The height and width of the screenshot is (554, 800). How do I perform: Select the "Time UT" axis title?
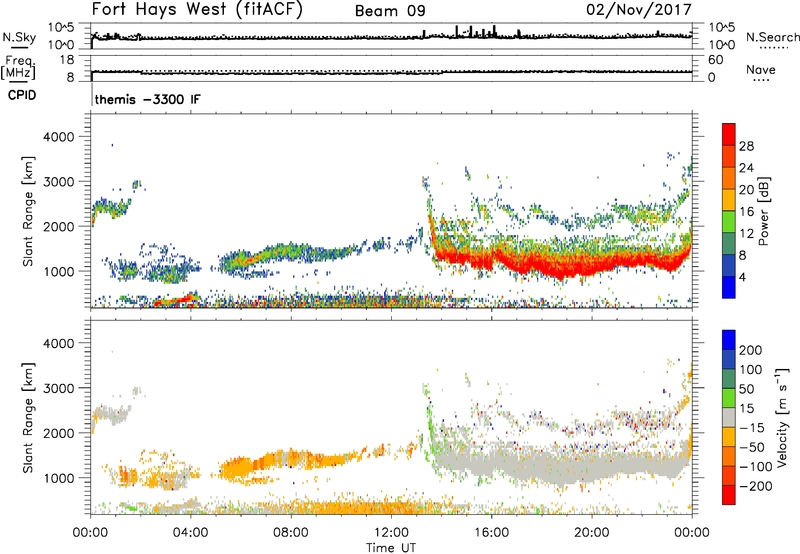pyautogui.click(x=391, y=548)
